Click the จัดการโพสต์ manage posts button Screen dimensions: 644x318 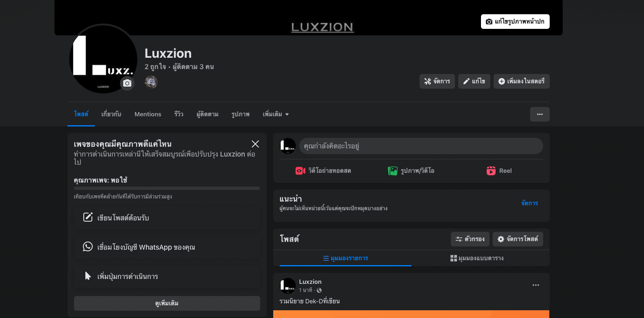tap(518, 239)
